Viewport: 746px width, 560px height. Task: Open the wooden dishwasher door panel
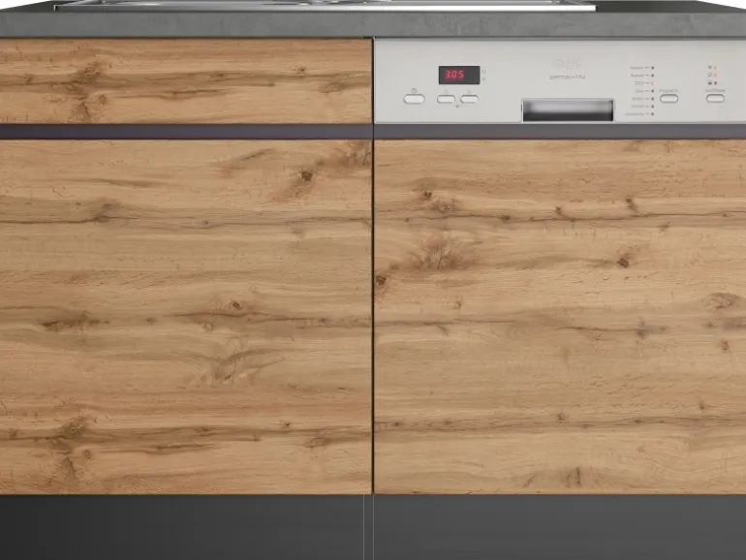coord(559,316)
